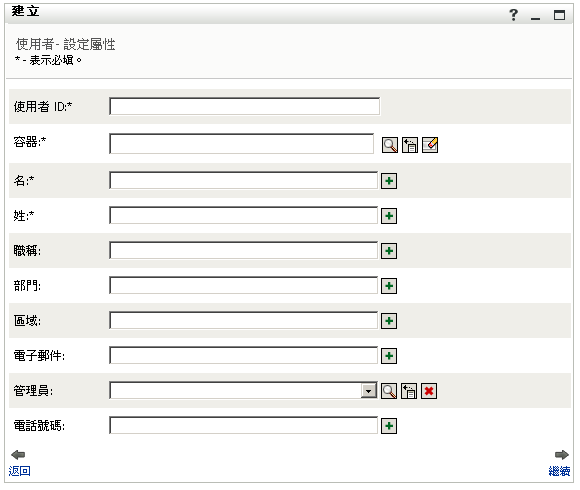Open help via the question mark icon
The height and width of the screenshot is (490, 580).
click(x=513, y=15)
